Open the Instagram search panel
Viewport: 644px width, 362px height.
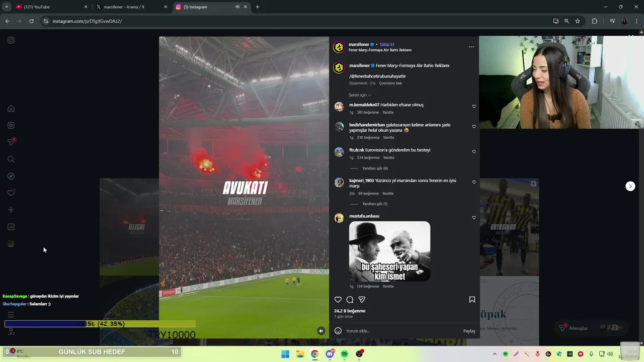(x=11, y=159)
